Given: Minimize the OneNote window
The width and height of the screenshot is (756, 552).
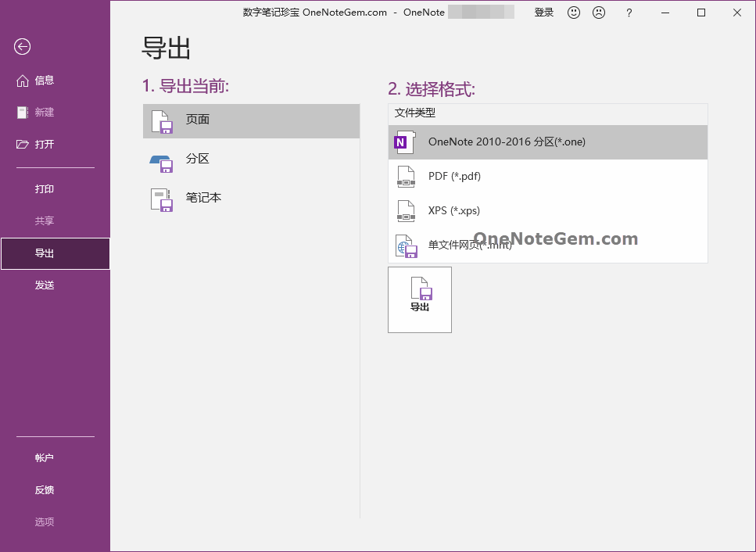Looking at the screenshot, I should point(665,13).
